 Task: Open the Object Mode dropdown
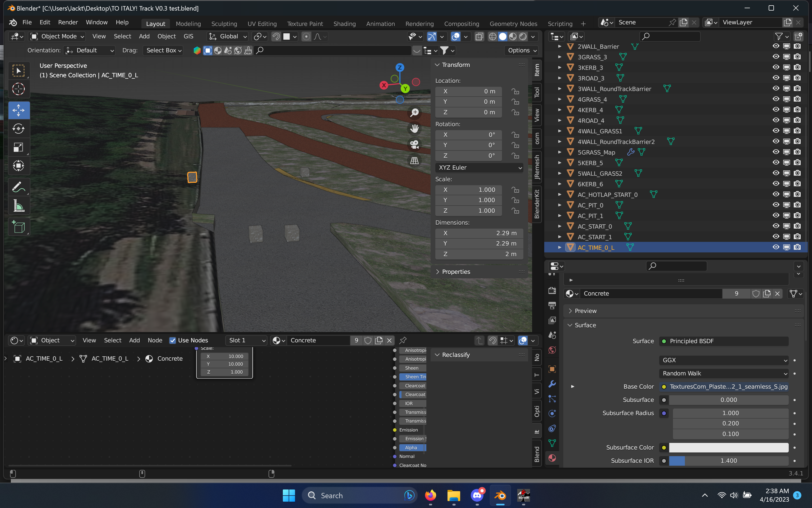tap(57, 36)
